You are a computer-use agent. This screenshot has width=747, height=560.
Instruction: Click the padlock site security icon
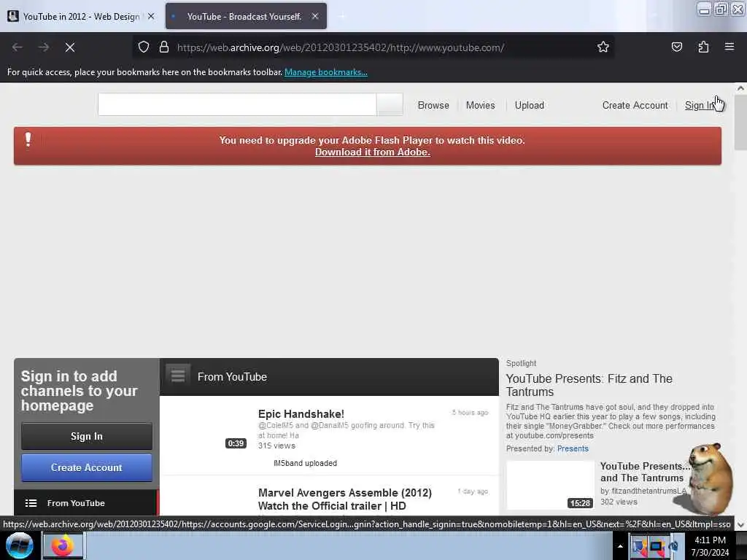coord(164,47)
